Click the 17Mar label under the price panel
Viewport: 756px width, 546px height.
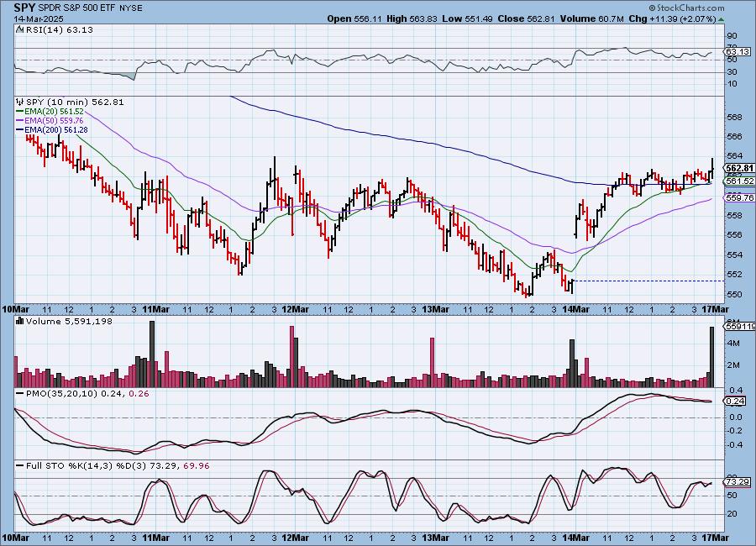tap(715, 309)
